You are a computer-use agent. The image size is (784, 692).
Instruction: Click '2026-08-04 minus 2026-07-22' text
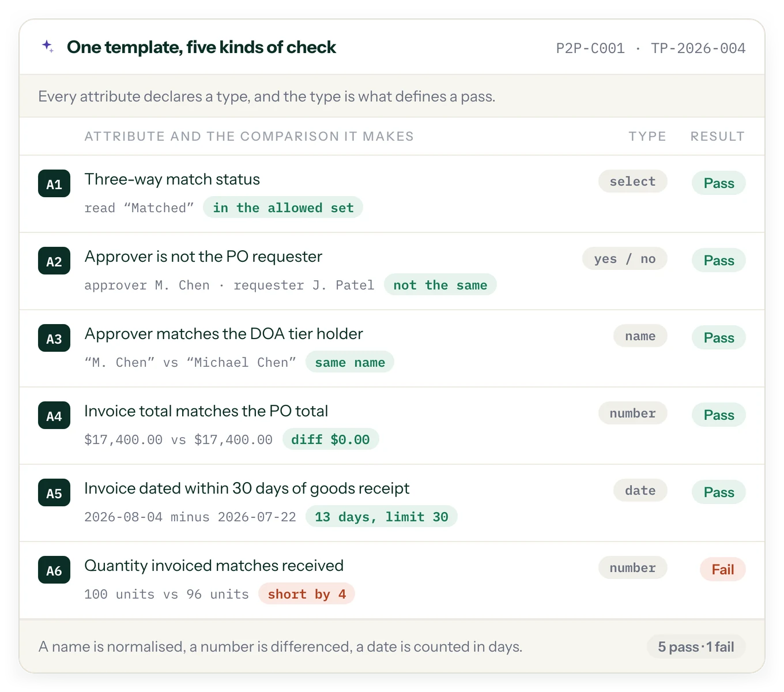click(190, 517)
